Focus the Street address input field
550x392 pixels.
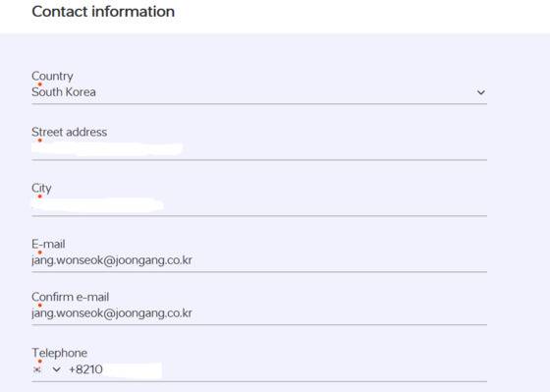(x=259, y=149)
